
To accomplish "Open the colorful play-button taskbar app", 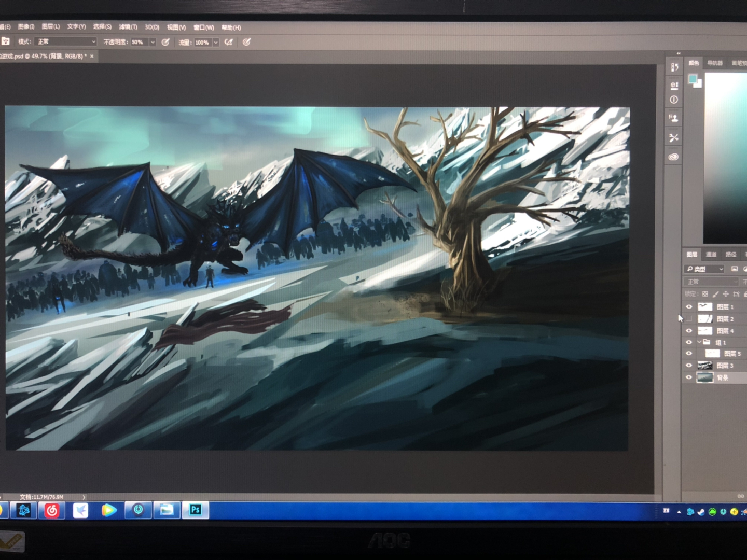I will coord(109,510).
